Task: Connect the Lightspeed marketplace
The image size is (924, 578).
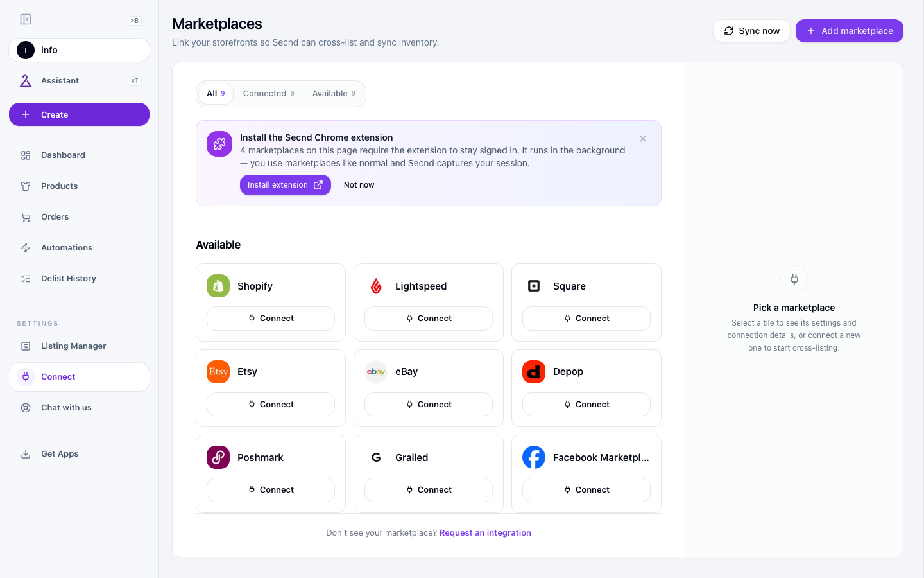Action: click(429, 319)
